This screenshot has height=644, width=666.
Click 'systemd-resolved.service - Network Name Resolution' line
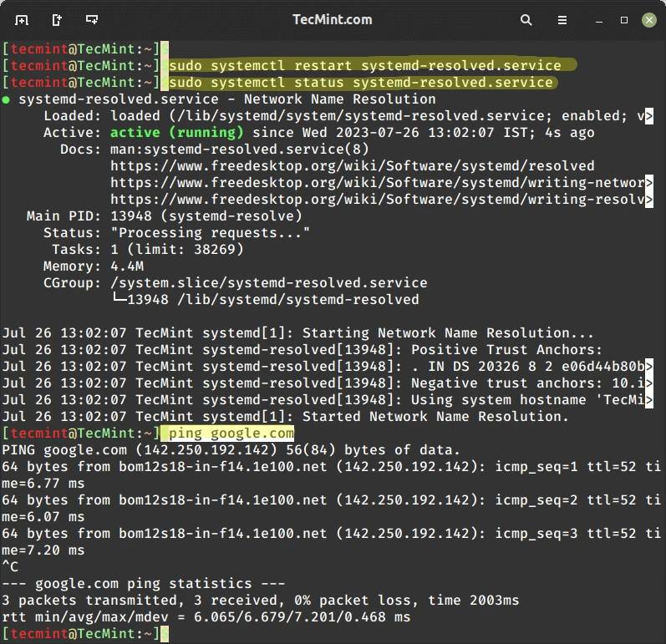(227, 99)
